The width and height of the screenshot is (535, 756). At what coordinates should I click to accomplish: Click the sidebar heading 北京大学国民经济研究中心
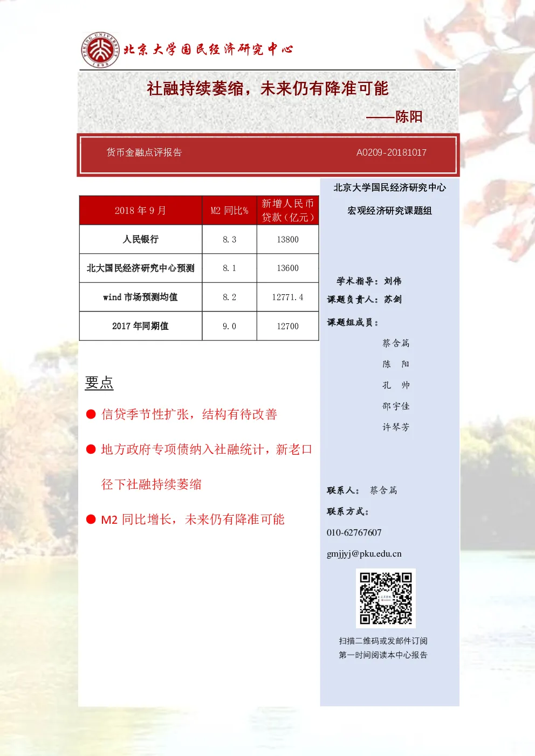coord(389,188)
